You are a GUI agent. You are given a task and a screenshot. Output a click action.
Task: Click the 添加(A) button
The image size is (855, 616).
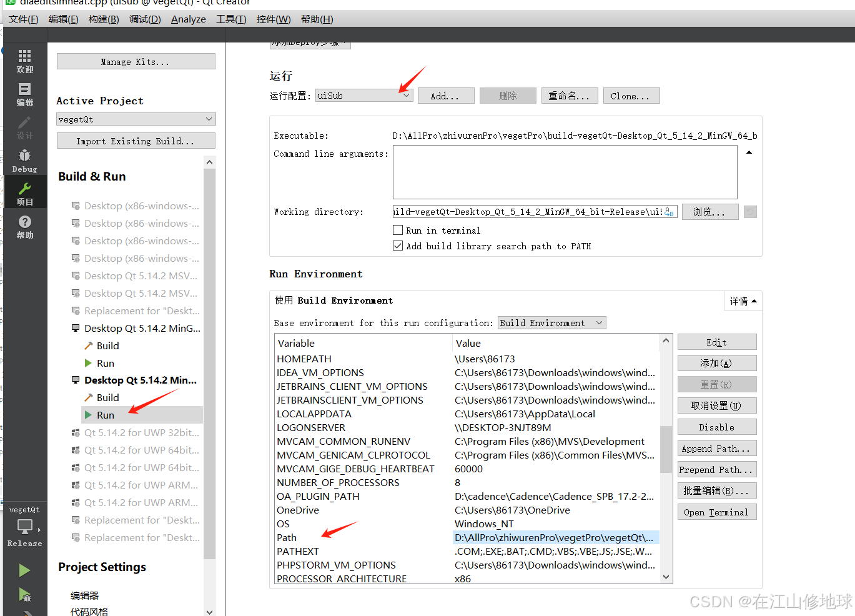click(717, 363)
